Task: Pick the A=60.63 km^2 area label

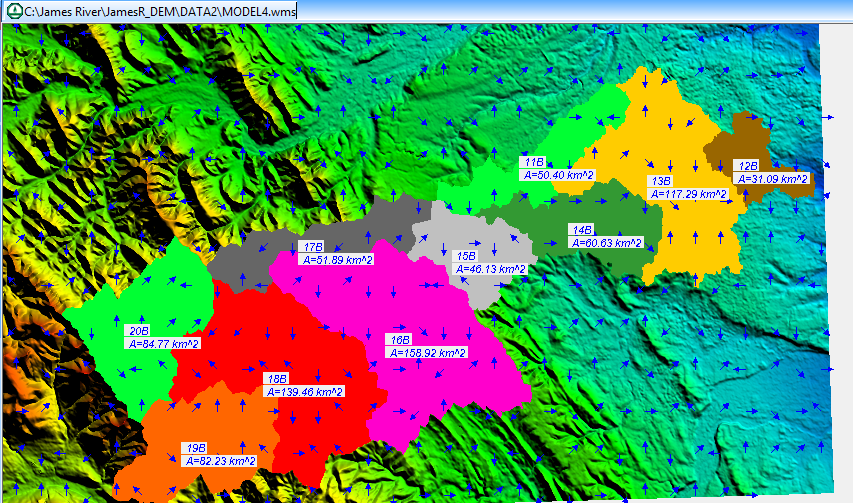Action: click(x=607, y=242)
